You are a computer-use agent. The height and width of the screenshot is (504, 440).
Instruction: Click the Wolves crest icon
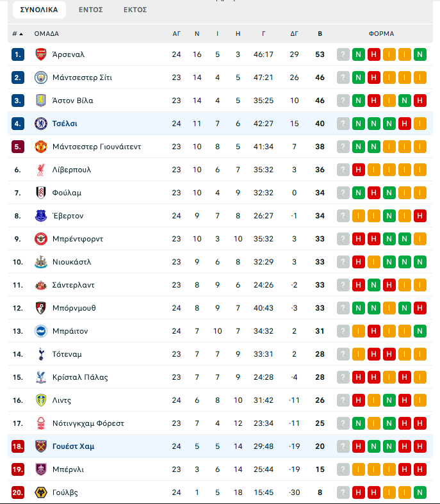pyautogui.click(x=41, y=492)
